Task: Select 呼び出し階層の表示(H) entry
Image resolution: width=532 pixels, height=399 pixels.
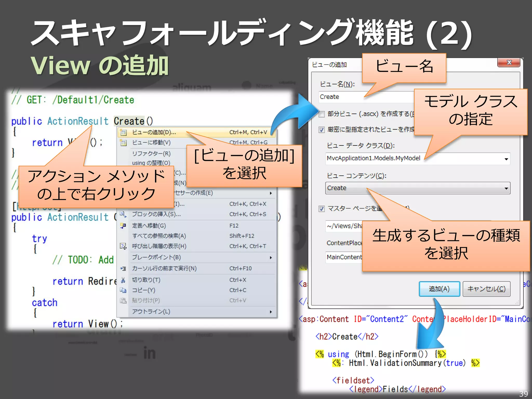Action: (x=197, y=246)
